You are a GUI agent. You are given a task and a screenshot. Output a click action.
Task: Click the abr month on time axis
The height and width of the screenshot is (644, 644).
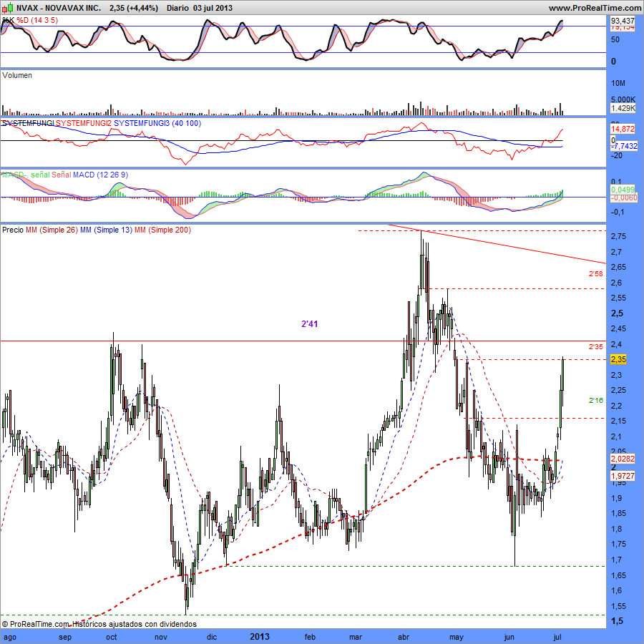tap(404, 638)
